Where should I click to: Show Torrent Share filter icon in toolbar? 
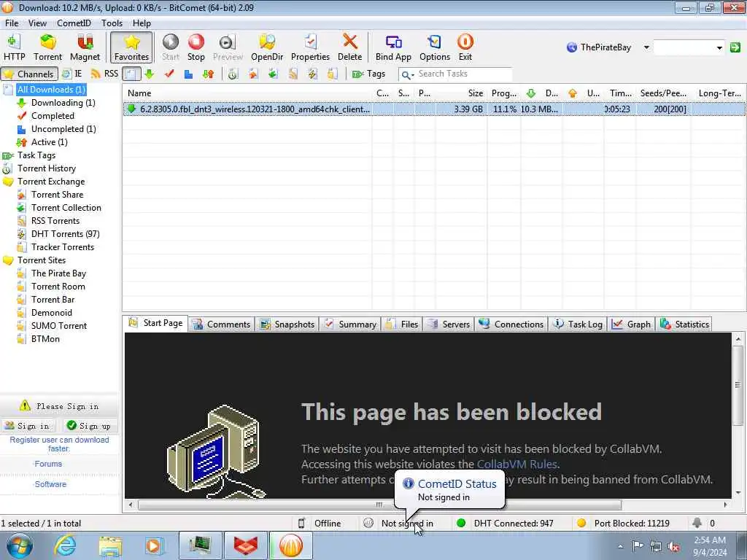252,74
